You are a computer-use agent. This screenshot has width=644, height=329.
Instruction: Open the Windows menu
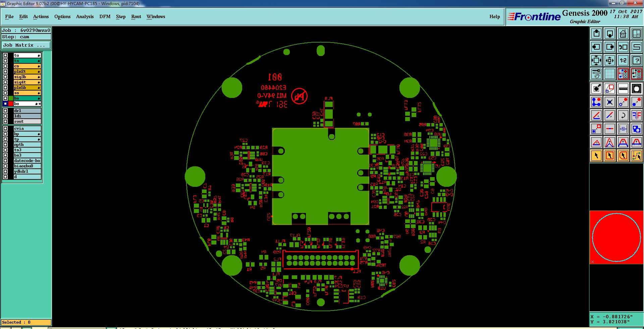point(156,16)
